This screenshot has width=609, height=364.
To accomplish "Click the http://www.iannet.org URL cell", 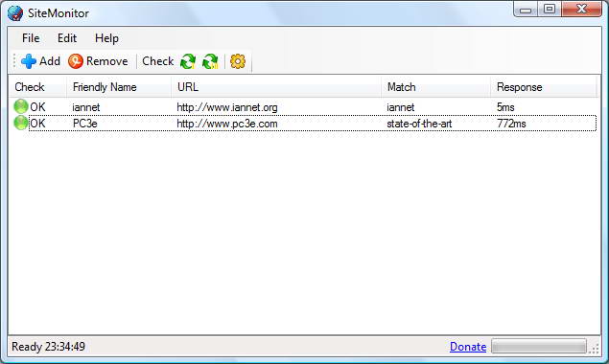I will point(227,107).
